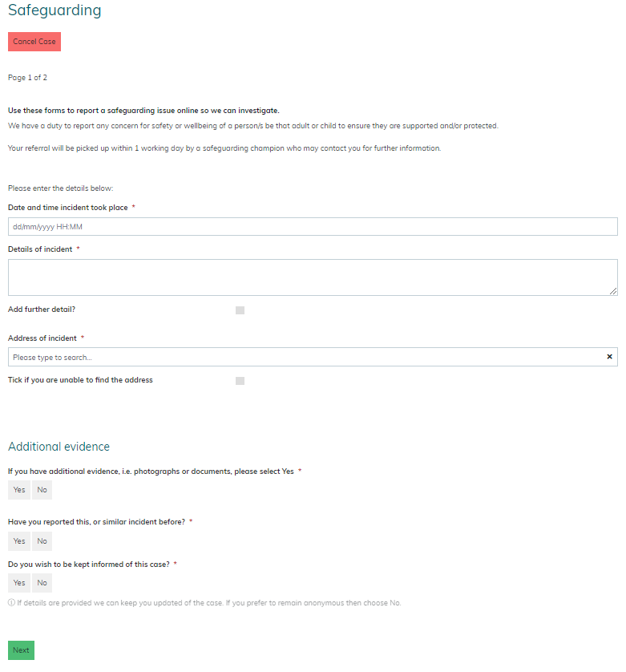626x672 pixels.
Task: Tick unable to find the address checkbox
Action: tap(240, 381)
